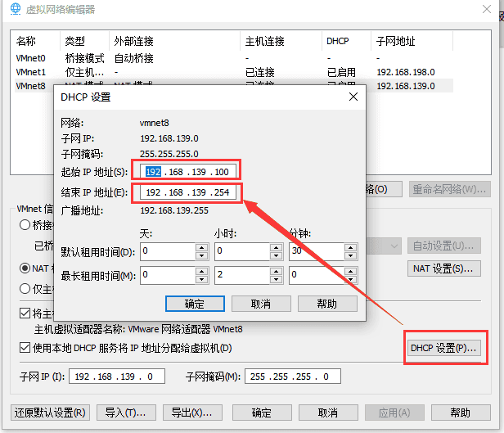This screenshot has height=433, width=504.
Task: Click 还原默认设置(R) button
Action: [x=51, y=413]
